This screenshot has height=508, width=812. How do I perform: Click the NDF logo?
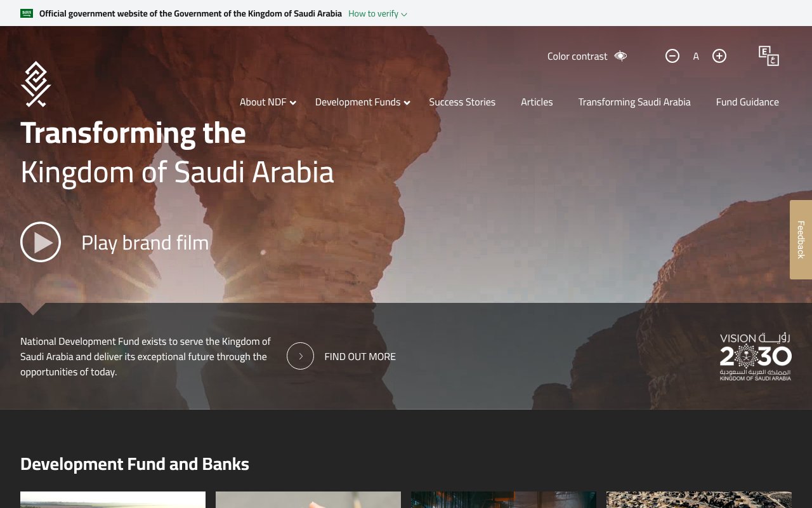pyautogui.click(x=35, y=84)
